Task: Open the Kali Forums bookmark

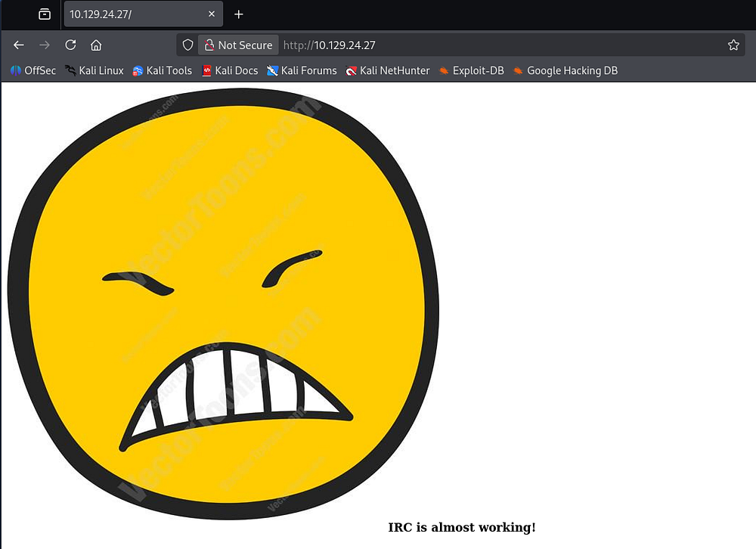Action: coord(302,70)
